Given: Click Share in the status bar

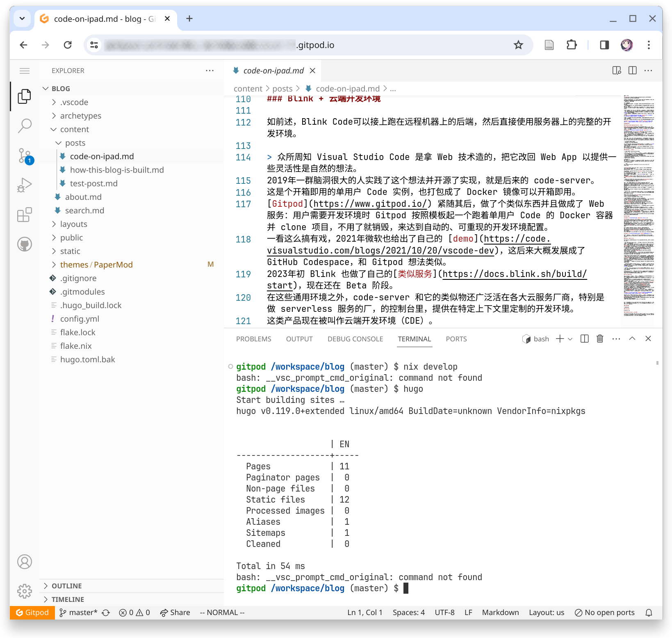Looking at the screenshot, I should (x=175, y=613).
